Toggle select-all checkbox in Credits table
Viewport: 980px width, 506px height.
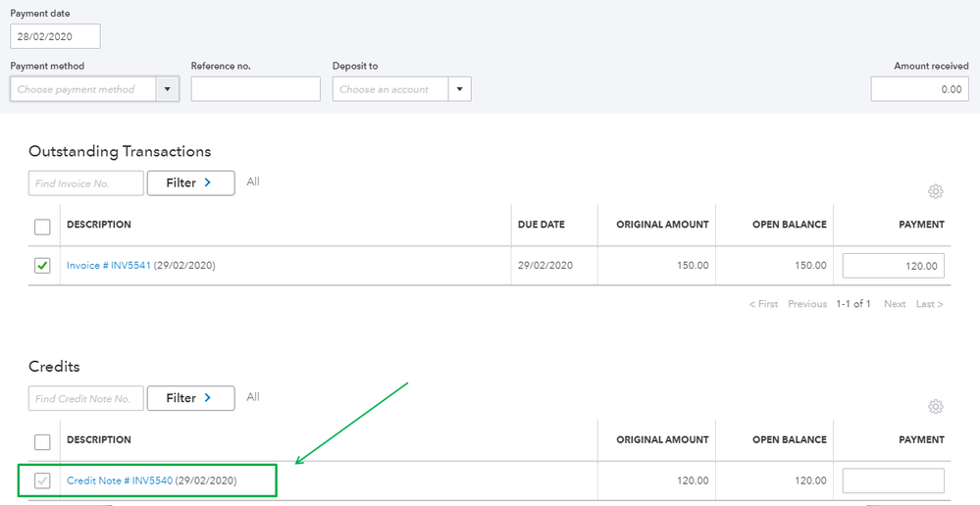click(42, 441)
